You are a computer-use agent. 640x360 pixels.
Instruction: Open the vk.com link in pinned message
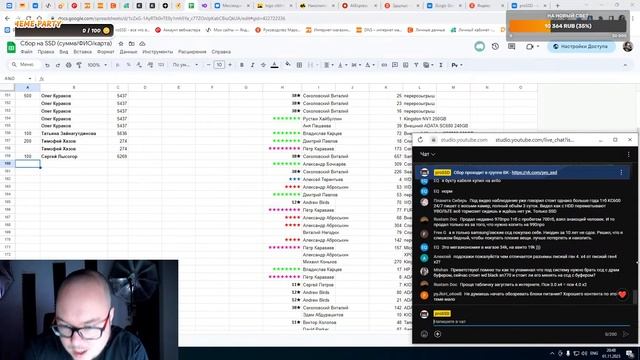click(534, 173)
